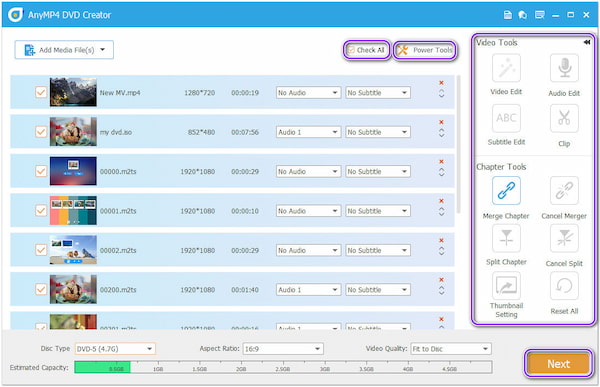Toggle the Check All checkbox

point(351,50)
